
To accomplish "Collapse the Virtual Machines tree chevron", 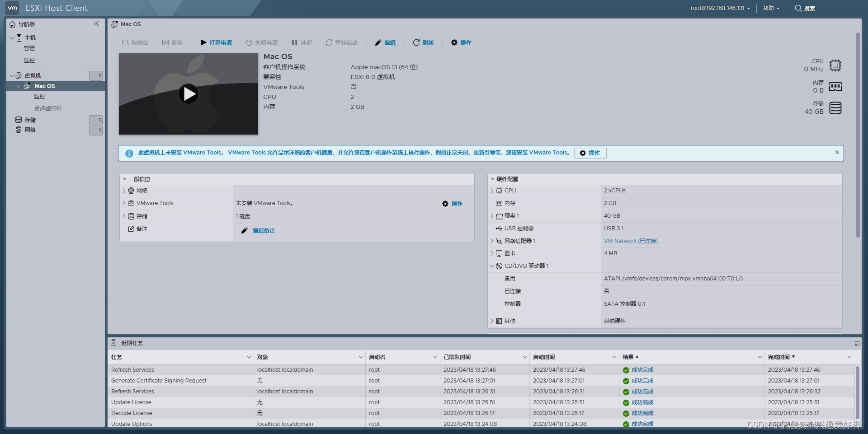I will (x=12, y=76).
